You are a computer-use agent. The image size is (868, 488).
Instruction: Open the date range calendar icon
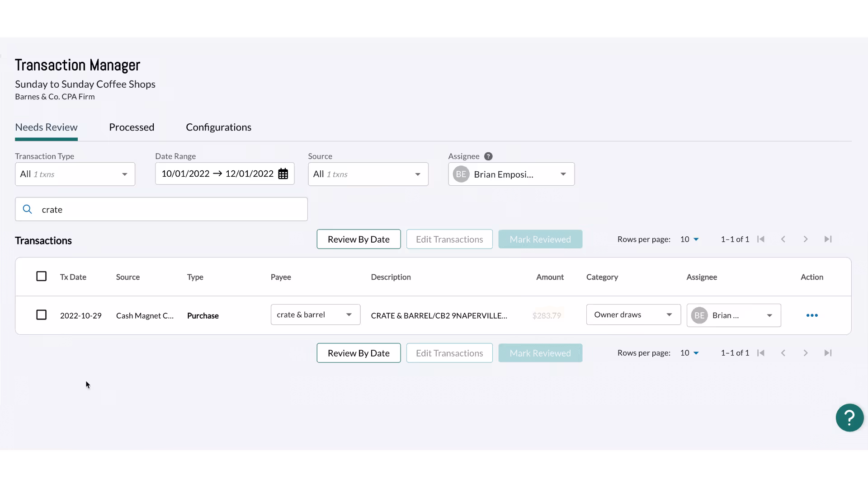[283, 174]
